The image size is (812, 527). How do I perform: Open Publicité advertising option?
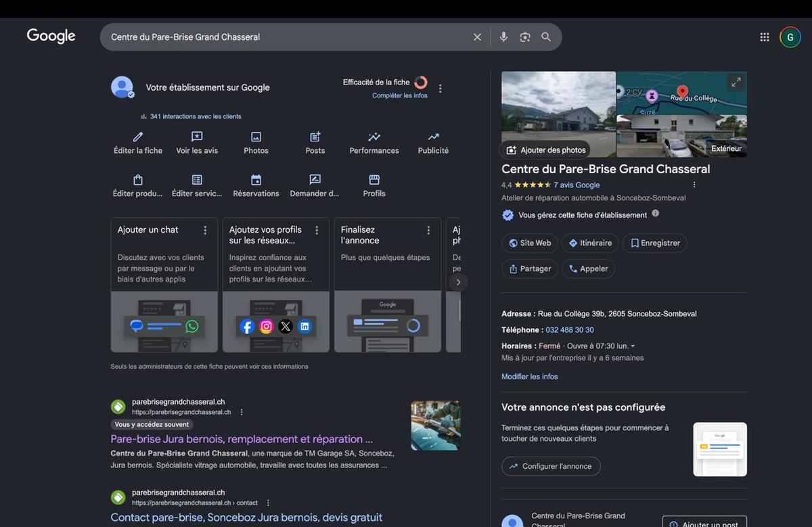coord(433,143)
